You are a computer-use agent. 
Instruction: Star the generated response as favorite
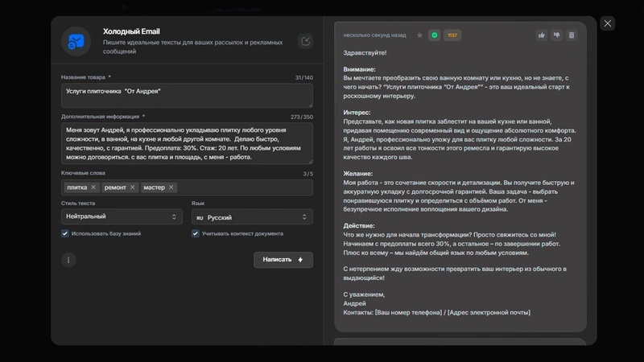(419, 35)
